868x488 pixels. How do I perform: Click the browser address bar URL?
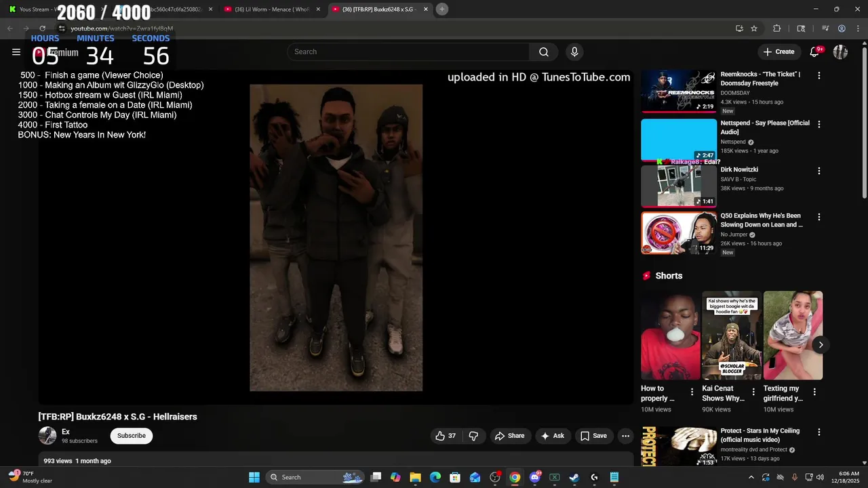122,28
